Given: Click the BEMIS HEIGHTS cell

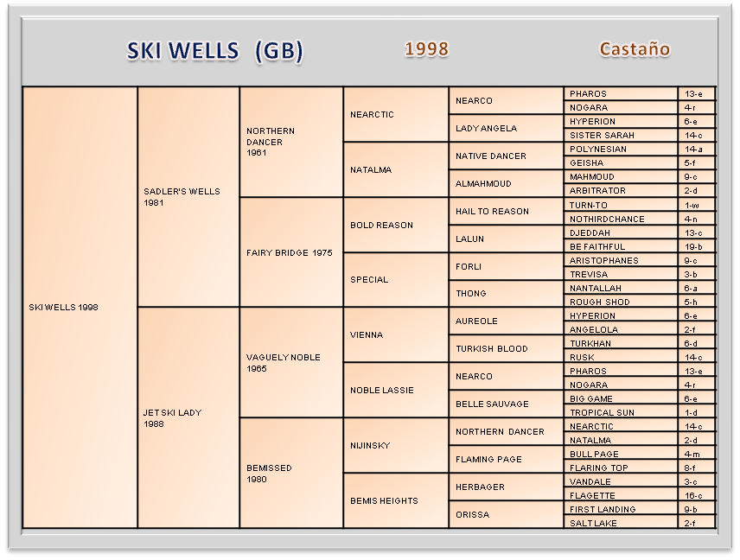Looking at the screenshot, I should pyautogui.click(x=384, y=500).
